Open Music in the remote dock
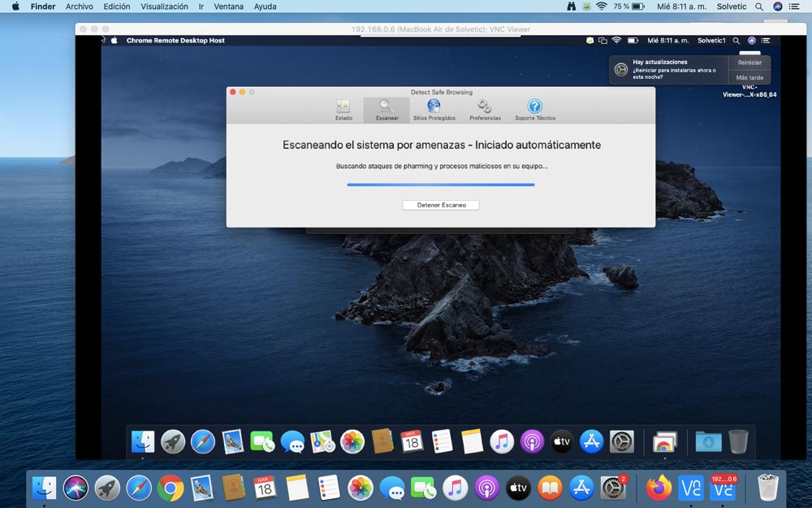 coord(502,442)
